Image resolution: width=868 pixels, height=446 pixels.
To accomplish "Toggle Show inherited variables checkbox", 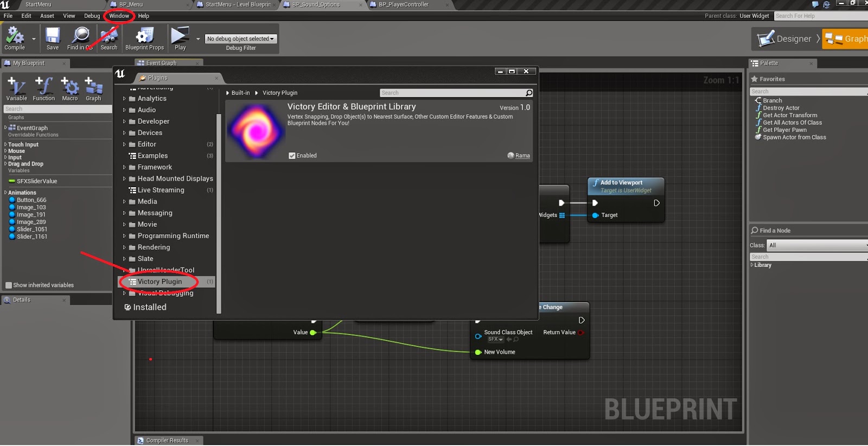I will tap(9, 285).
